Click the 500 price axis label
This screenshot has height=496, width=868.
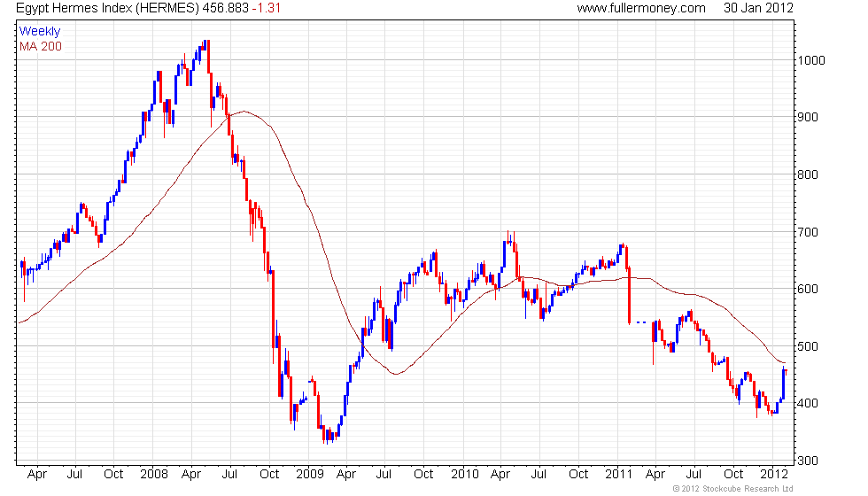pyautogui.click(x=808, y=346)
